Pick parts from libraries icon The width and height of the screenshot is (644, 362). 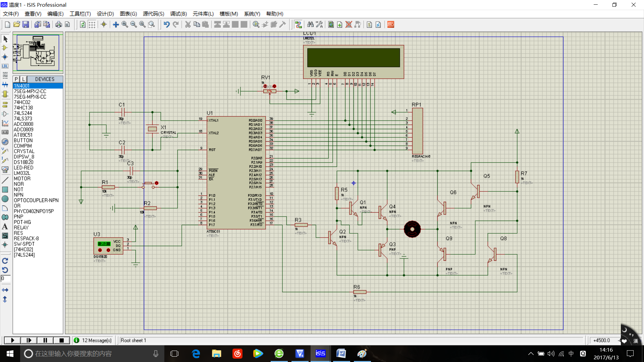[x=256, y=24]
